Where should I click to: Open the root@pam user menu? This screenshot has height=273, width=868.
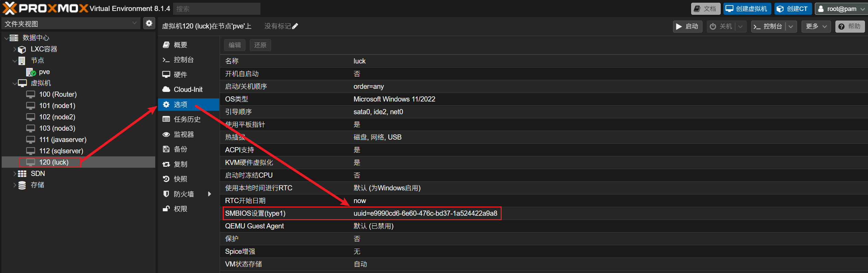click(x=841, y=9)
